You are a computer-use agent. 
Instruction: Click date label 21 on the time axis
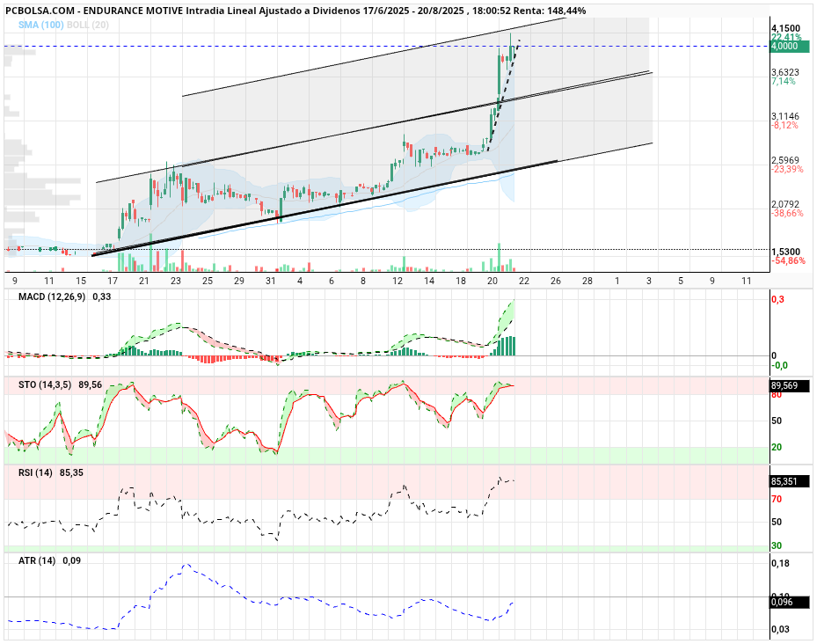(x=144, y=281)
